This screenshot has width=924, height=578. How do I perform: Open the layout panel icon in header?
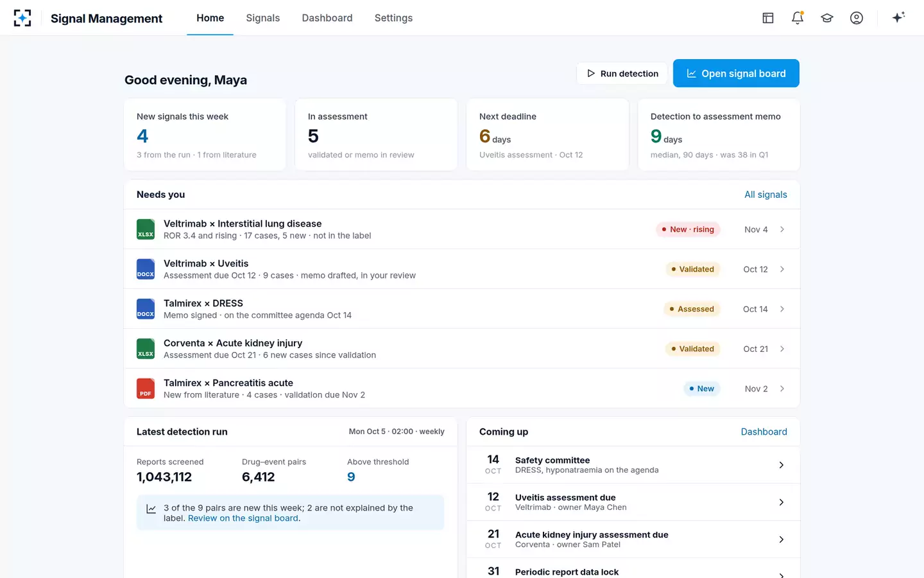[x=768, y=18]
